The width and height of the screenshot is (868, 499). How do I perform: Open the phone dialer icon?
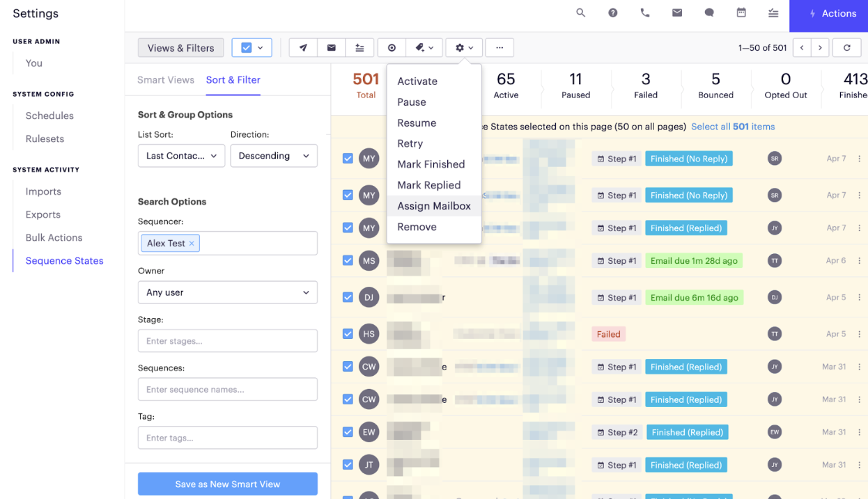coord(645,13)
